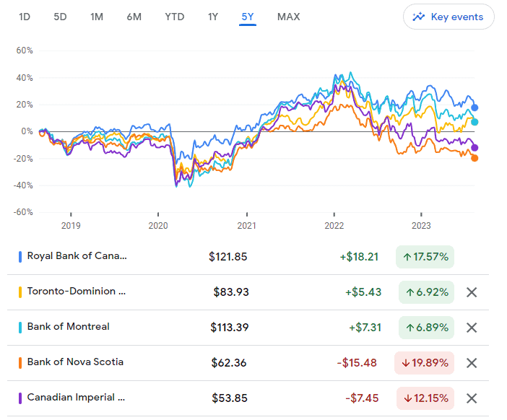Remove Bank of Nova Scotia from comparison
Viewport: 507px width, 420px height.
(x=472, y=363)
